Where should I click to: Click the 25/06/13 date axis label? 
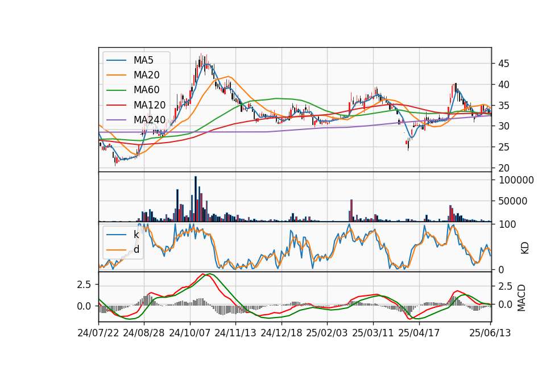(x=490, y=333)
